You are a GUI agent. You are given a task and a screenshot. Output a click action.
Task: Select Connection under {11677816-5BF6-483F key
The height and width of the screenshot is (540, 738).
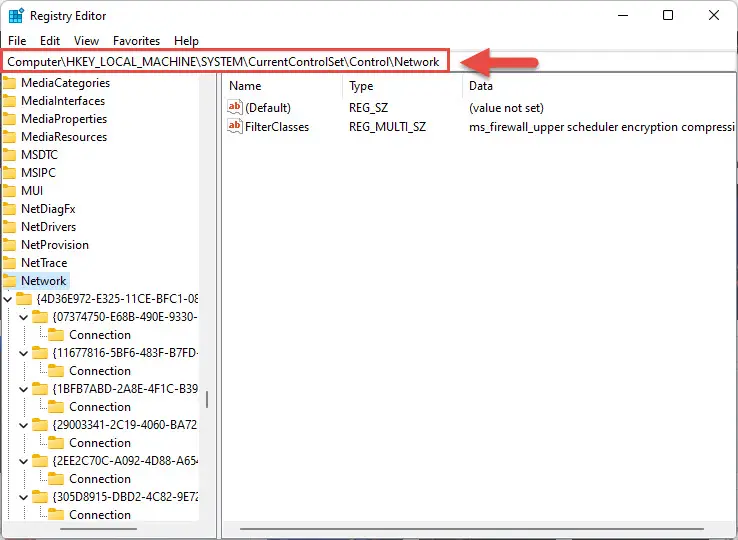point(100,371)
